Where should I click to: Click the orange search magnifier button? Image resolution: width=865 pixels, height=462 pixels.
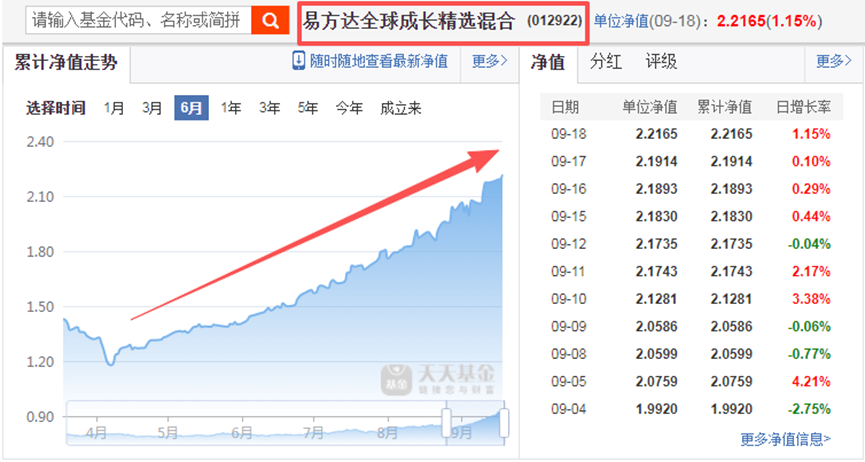(270, 21)
